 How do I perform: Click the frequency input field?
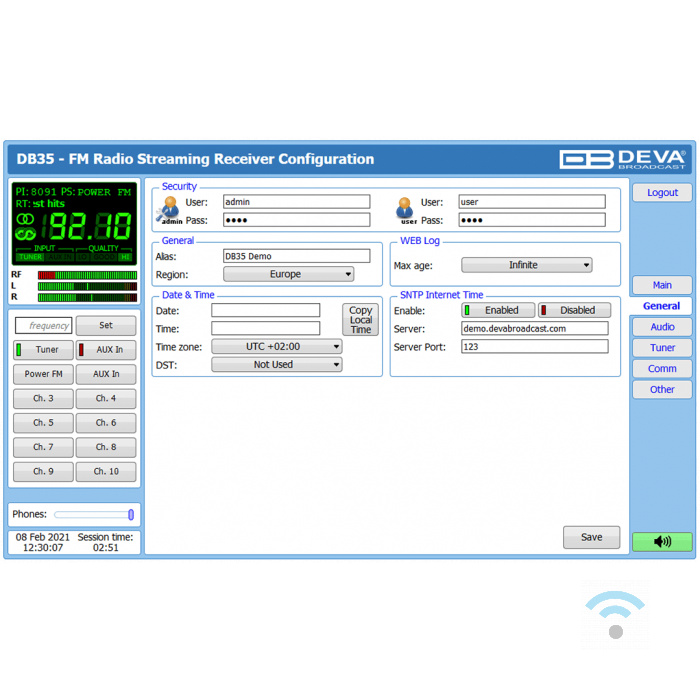43,325
